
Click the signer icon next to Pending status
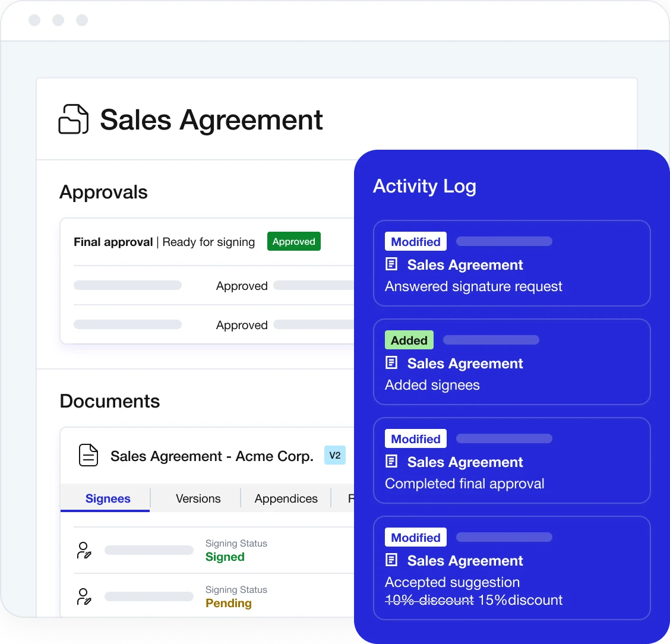tap(84, 596)
